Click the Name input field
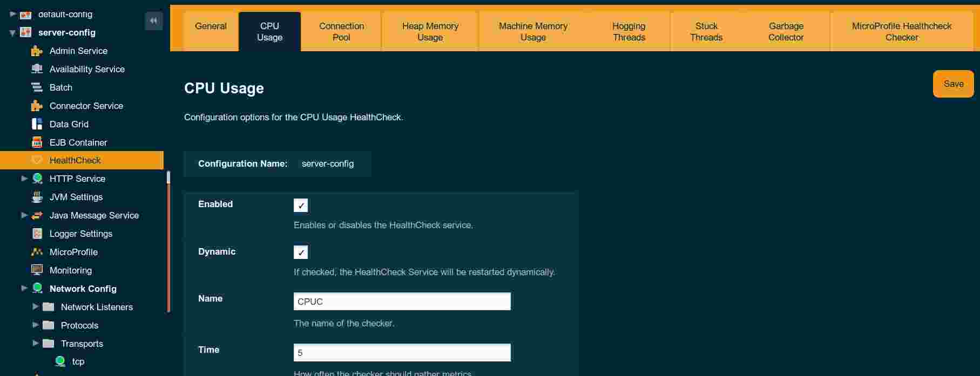 [x=402, y=302]
